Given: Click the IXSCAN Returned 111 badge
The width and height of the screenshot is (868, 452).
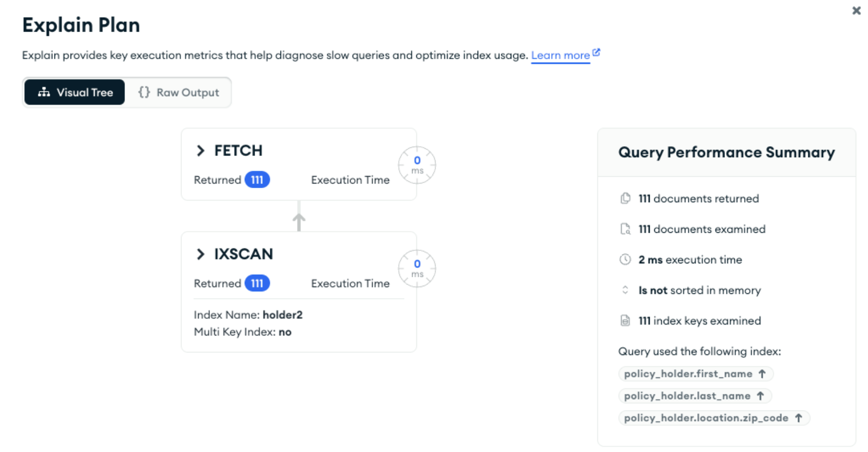Looking at the screenshot, I should [x=257, y=284].
